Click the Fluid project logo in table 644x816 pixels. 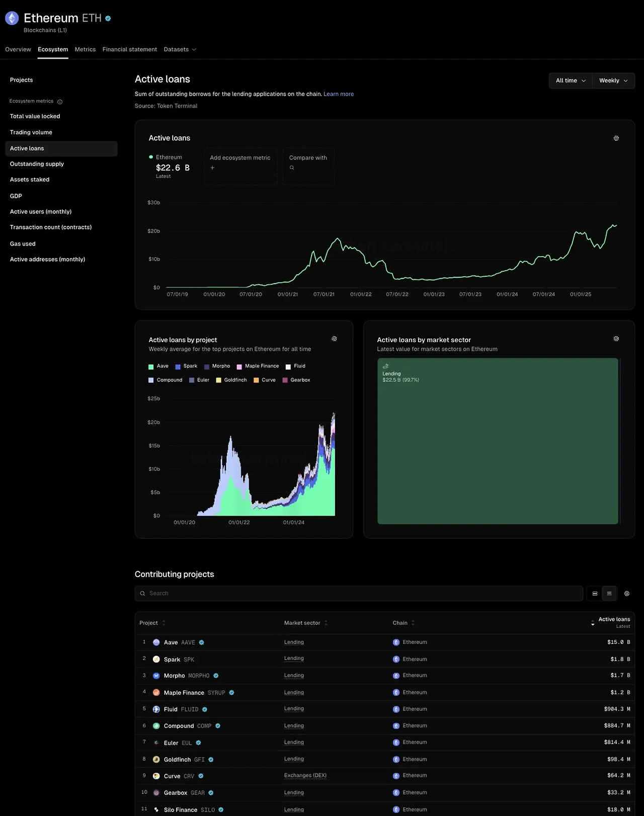[x=156, y=709]
